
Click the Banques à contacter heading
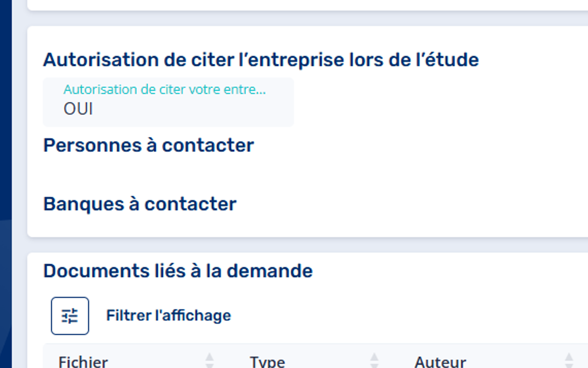140,204
